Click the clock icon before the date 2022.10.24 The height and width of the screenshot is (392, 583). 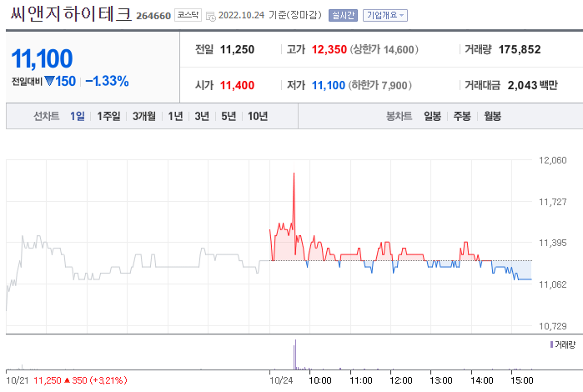211,17
